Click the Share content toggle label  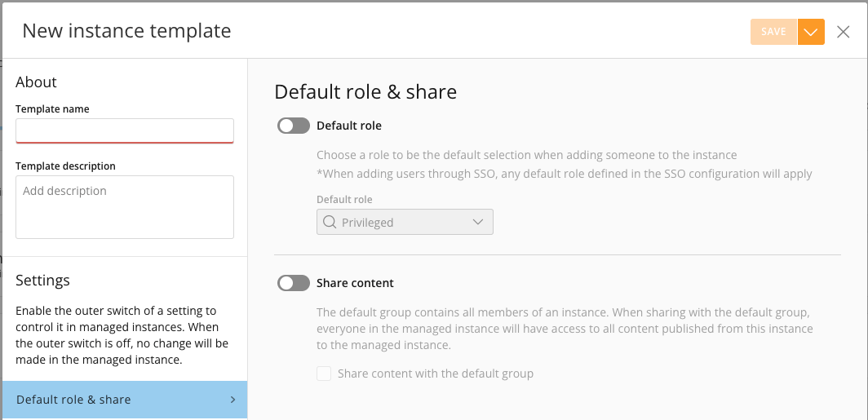[355, 283]
